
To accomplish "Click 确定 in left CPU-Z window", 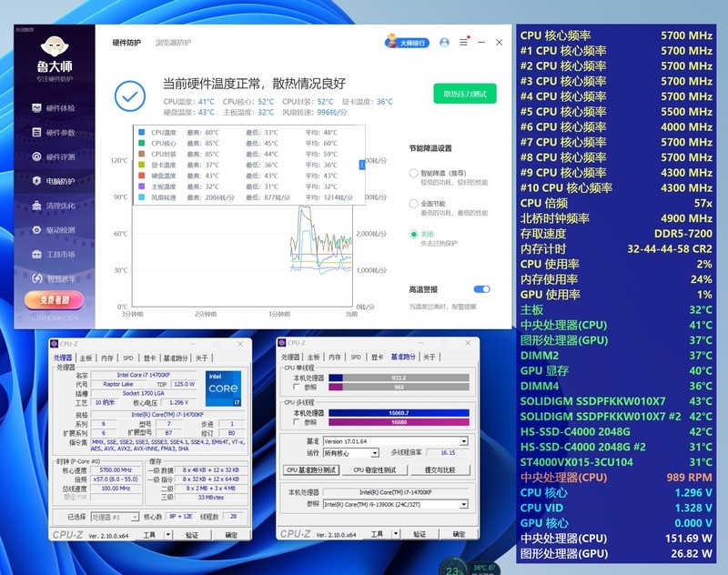I will pos(231,535).
